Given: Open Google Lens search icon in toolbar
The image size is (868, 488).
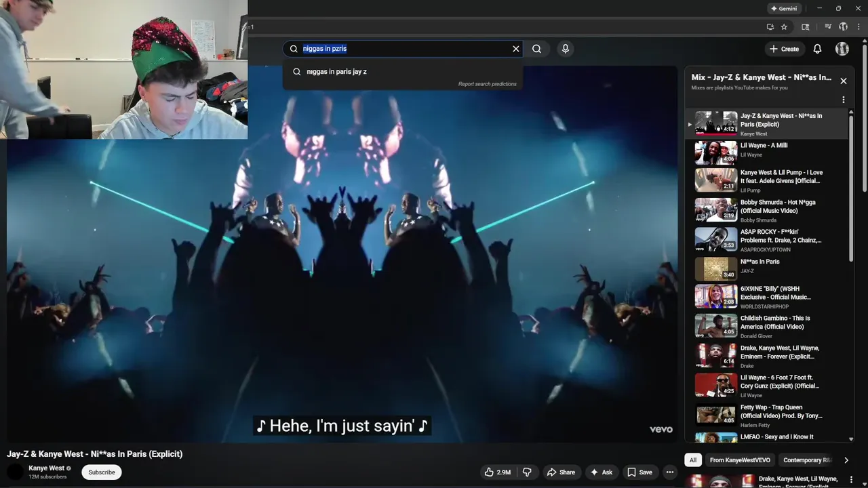Looking at the screenshot, I should click(x=805, y=27).
